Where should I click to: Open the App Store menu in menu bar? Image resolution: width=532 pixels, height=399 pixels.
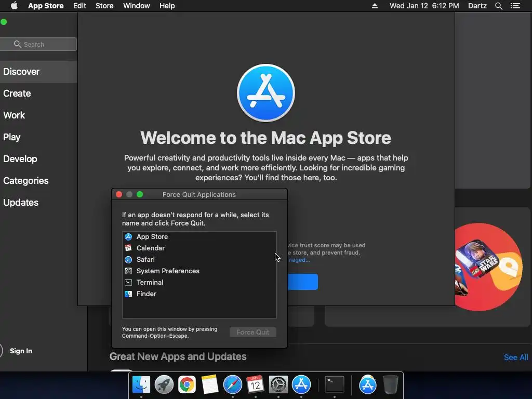click(46, 6)
